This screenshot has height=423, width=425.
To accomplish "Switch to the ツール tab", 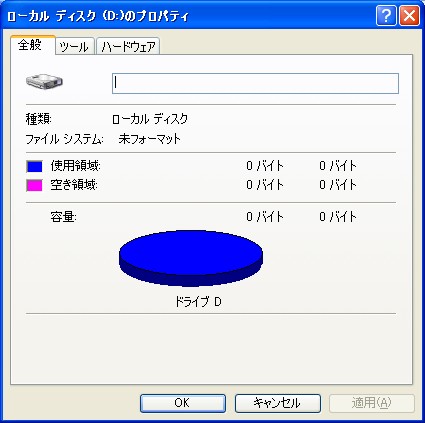I will (x=74, y=46).
